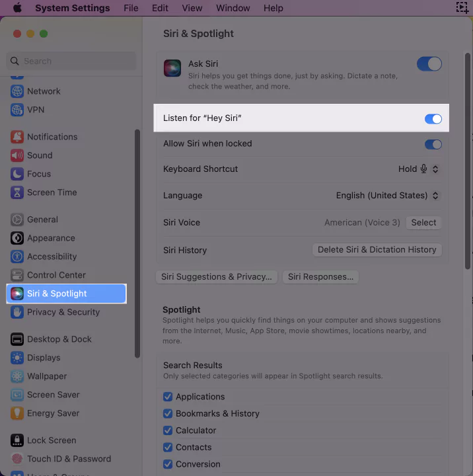The image size is (473, 476).
Task: Click the Privacy & Security hand icon
Action: [x=17, y=312]
